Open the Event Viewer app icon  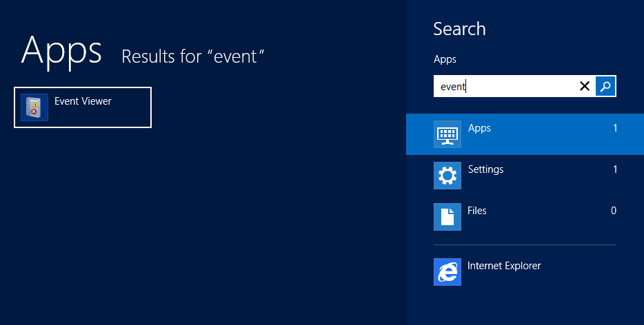point(34,107)
